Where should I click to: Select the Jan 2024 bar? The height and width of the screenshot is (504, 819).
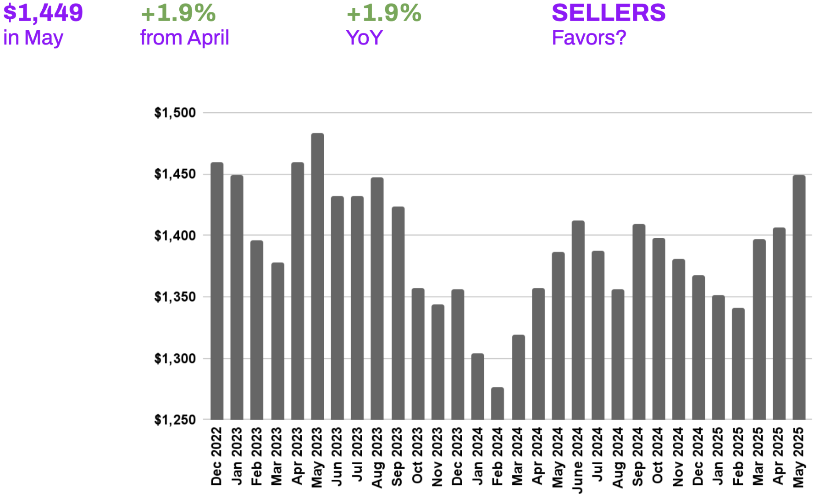(x=478, y=386)
